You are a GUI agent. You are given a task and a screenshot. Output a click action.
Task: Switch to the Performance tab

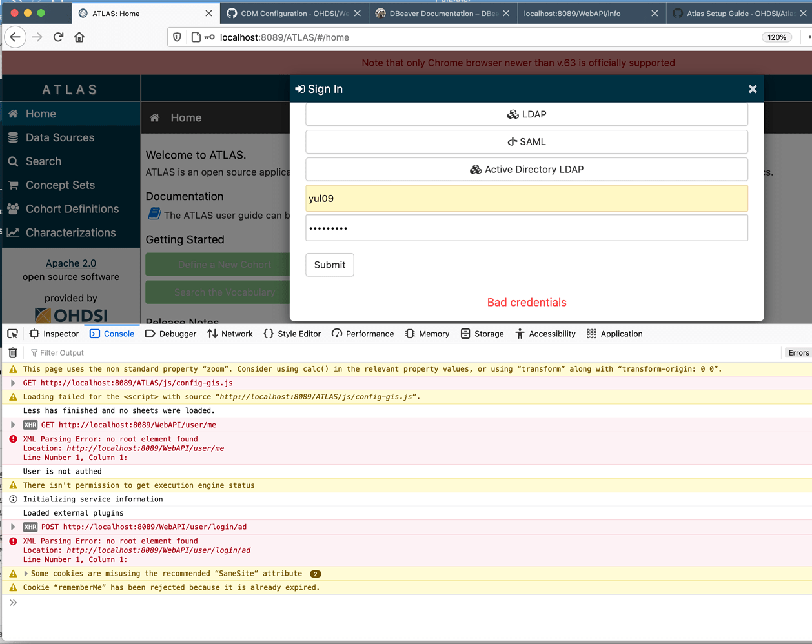click(x=363, y=334)
